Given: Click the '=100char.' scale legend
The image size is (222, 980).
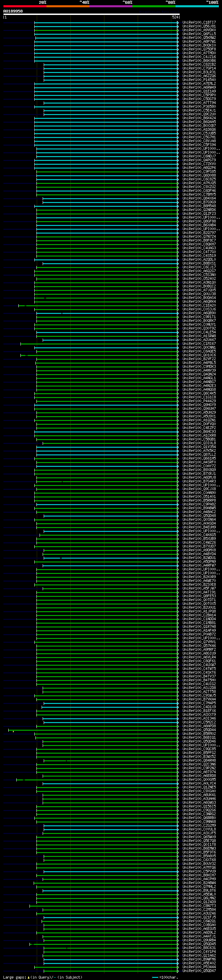Looking at the screenshot, I should point(165,977).
